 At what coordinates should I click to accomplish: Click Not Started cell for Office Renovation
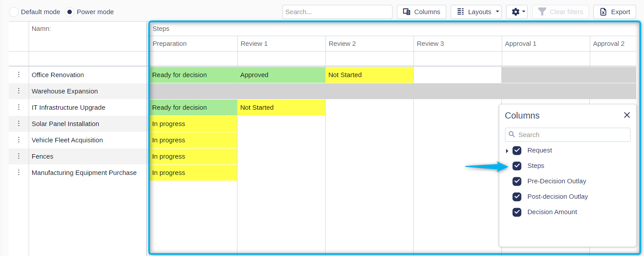tap(370, 75)
